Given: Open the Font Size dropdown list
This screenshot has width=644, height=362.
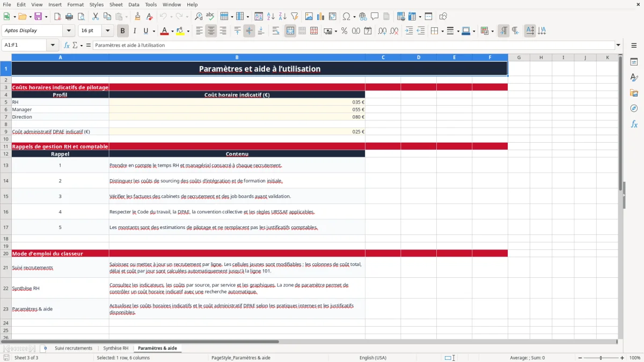Looking at the screenshot, I should tap(107, 31).
